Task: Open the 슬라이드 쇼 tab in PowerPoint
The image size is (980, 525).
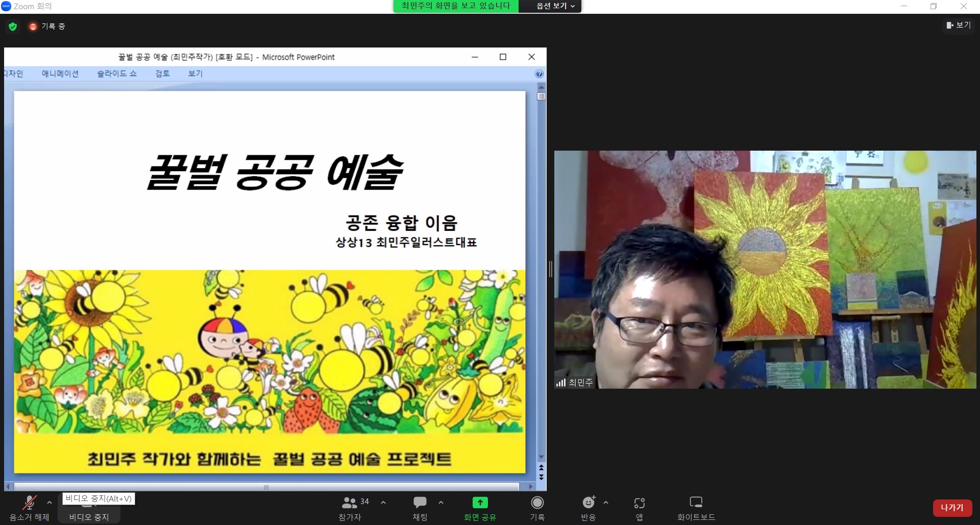Action: 117,74
